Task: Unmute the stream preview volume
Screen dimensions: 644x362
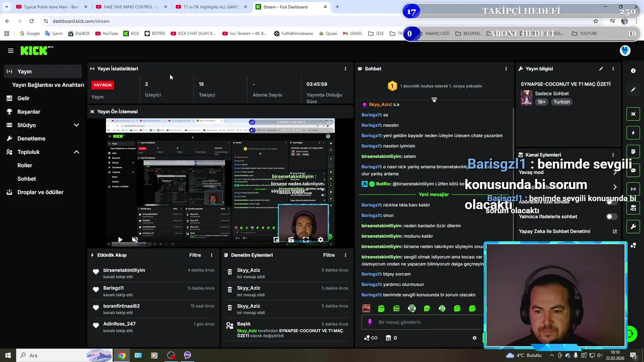Action: [x=135, y=240]
